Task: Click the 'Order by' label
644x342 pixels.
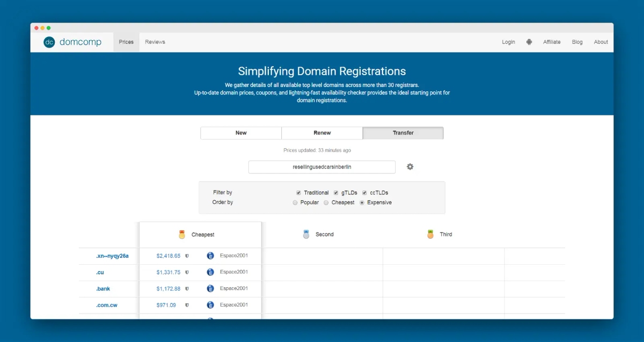Action: coord(223,202)
